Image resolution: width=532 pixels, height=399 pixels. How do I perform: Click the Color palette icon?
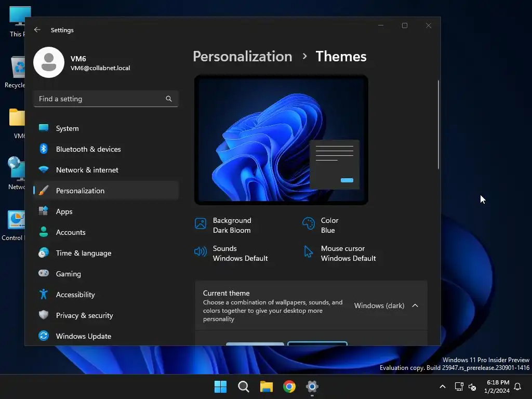309,223
